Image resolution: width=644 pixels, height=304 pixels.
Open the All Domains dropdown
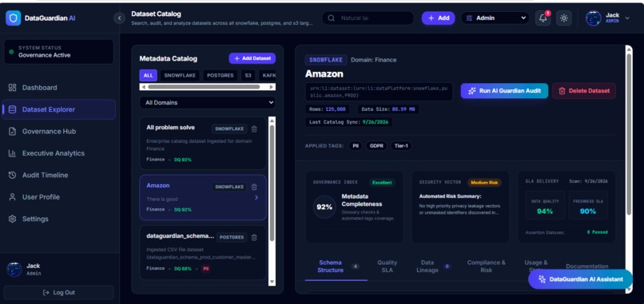click(208, 103)
